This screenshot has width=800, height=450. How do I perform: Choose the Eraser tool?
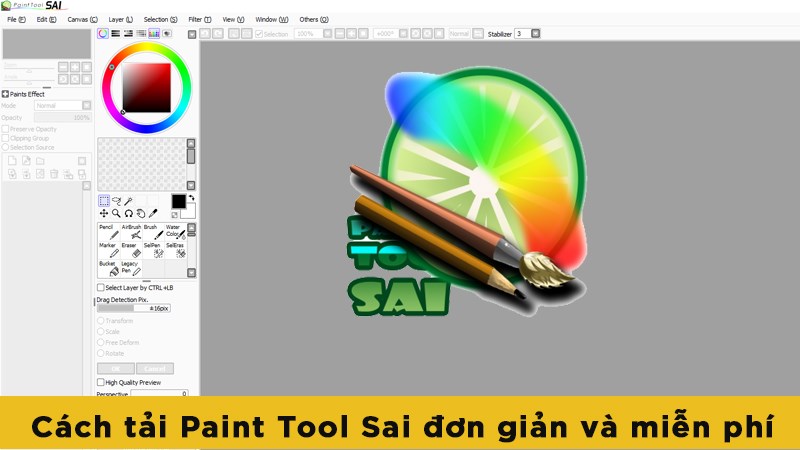click(x=131, y=250)
